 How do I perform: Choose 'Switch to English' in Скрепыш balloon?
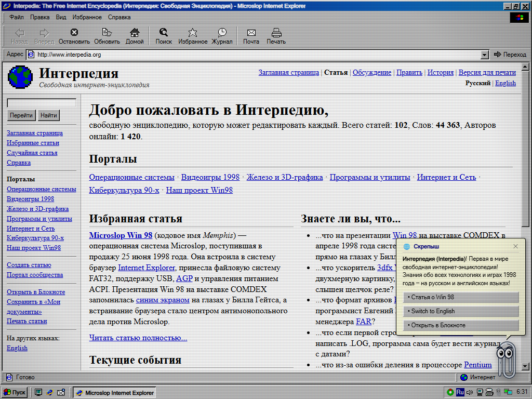pyautogui.click(x=461, y=311)
